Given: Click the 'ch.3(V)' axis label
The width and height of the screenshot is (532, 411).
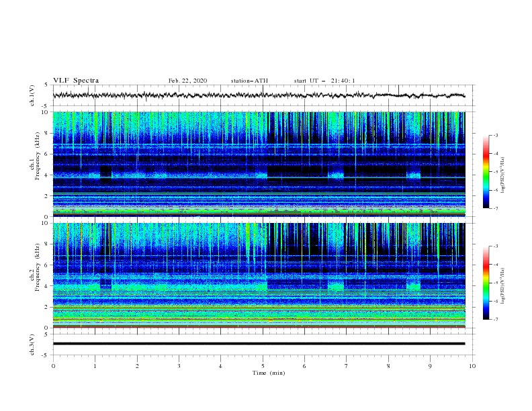Looking at the screenshot, I should tap(32, 345).
